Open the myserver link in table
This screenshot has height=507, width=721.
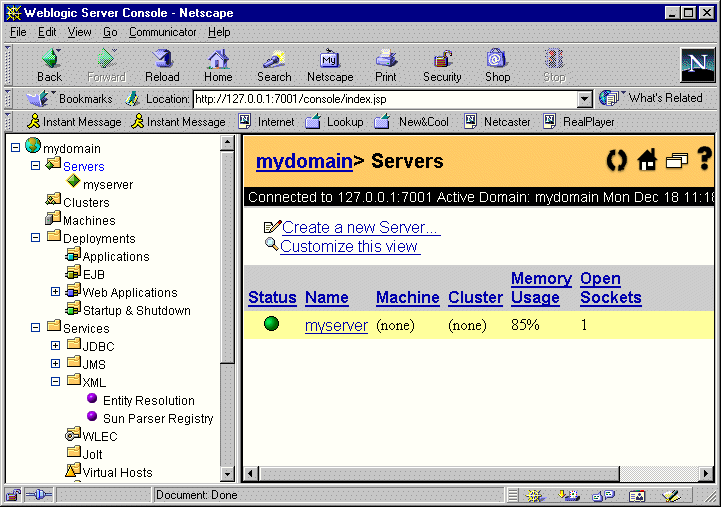click(336, 325)
